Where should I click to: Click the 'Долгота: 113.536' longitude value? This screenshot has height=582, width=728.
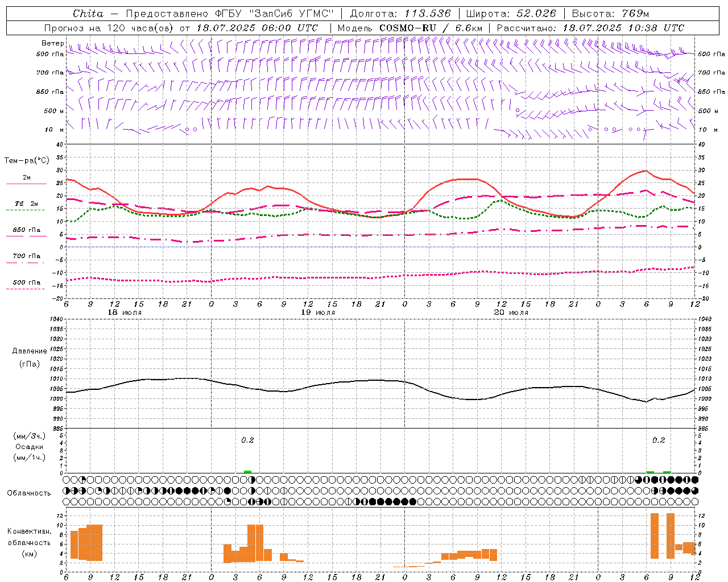[x=400, y=14]
